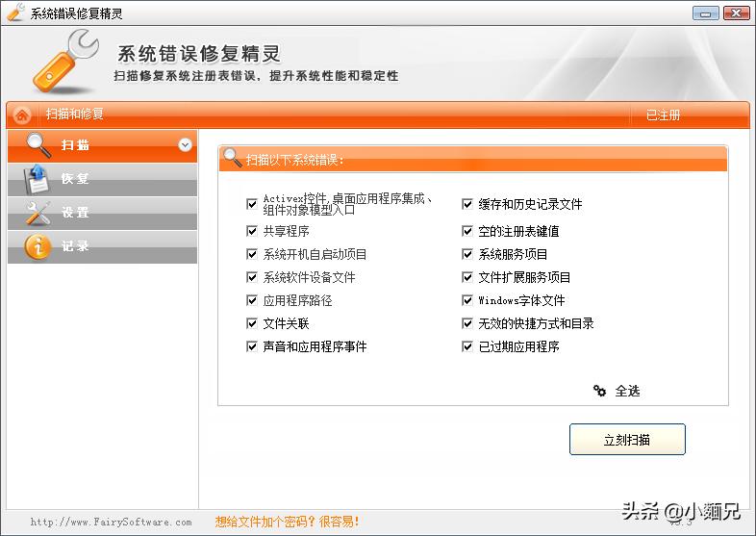
Task: Open the 想给文件加个密码 promotional link
Action: 287,522
